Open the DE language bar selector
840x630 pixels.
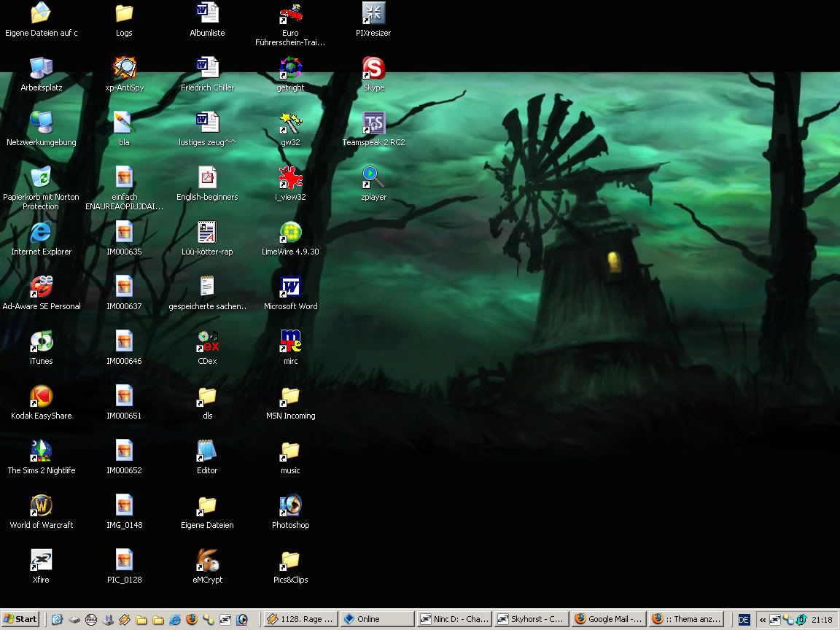point(744,620)
